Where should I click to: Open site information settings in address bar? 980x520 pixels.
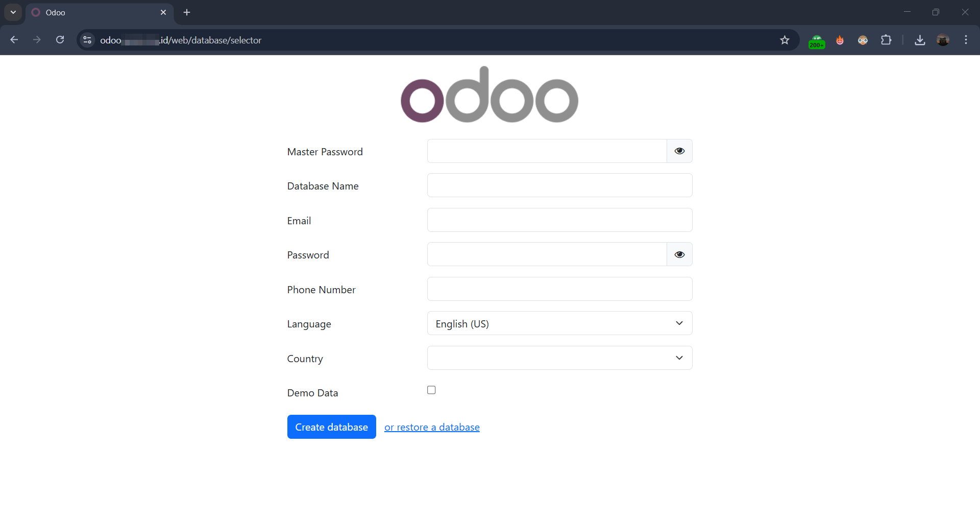pos(87,40)
